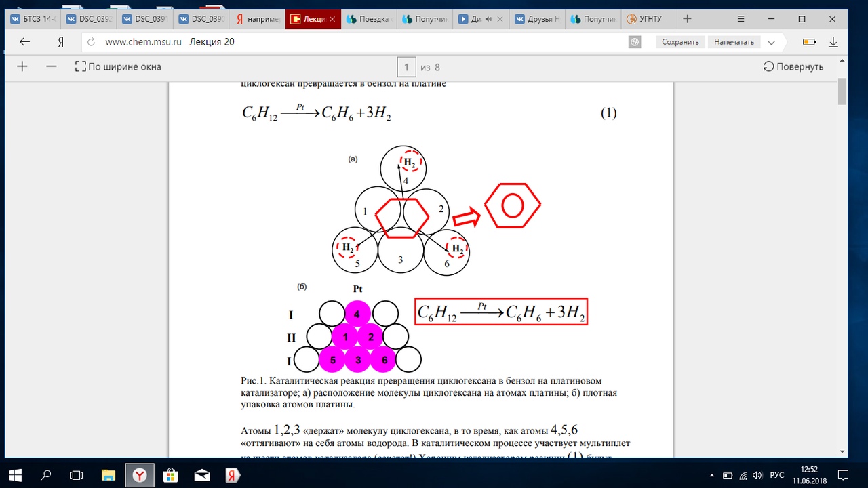868x488 pixels.
Task: Toggle the battery saver icon in the toolbar
Action: point(809,42)
